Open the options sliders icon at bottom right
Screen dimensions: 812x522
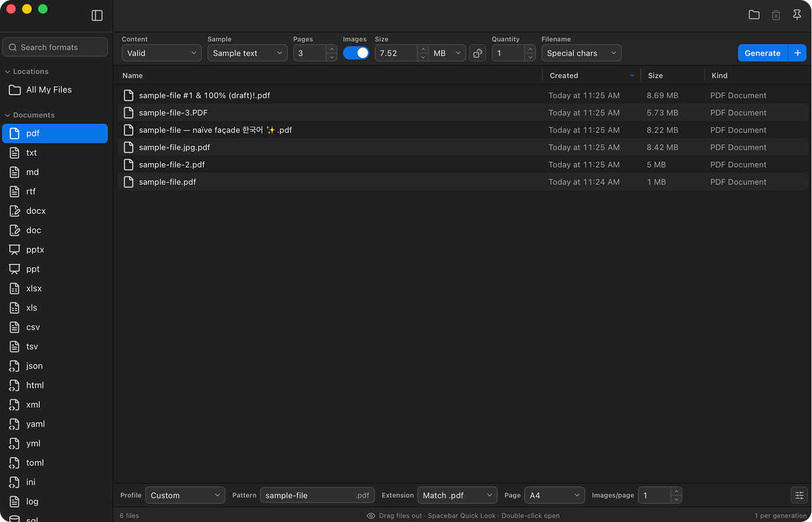point(799,495)
